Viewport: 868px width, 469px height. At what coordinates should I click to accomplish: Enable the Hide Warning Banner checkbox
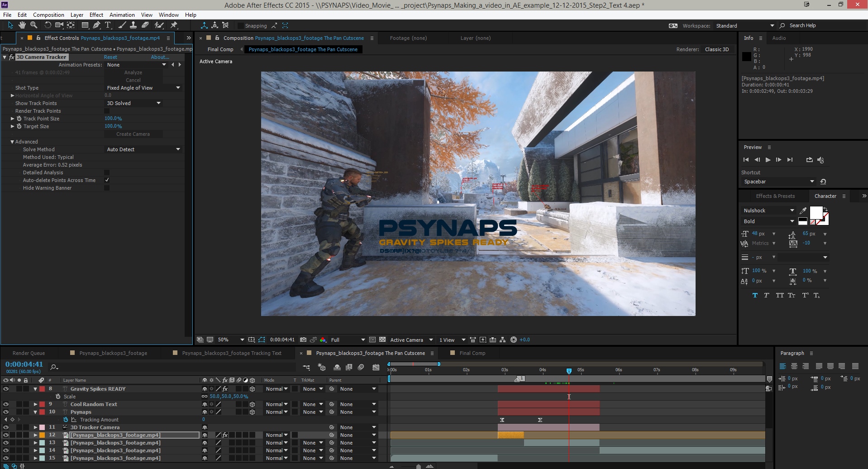107,188
